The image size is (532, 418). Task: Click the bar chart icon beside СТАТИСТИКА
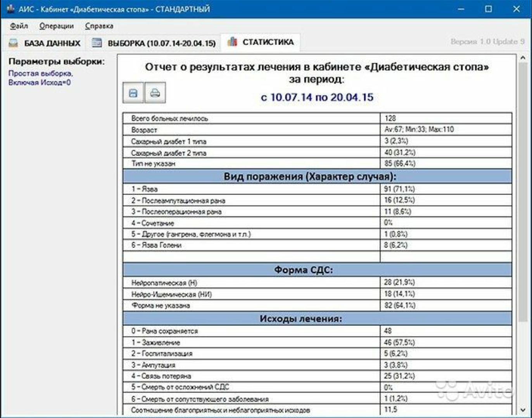pyautogui.click(x=232, y=41)
